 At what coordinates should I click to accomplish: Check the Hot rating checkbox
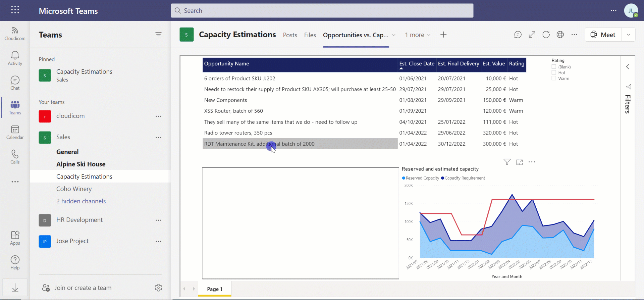click(x=554, y=72)
